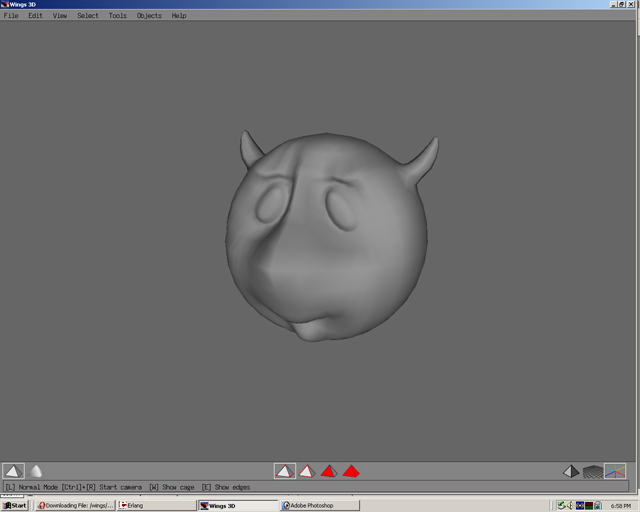The image size is (640, 512).
Task: Click '[Ctrl]+[R] Start camera' status text
Action: tap(102, 487)
